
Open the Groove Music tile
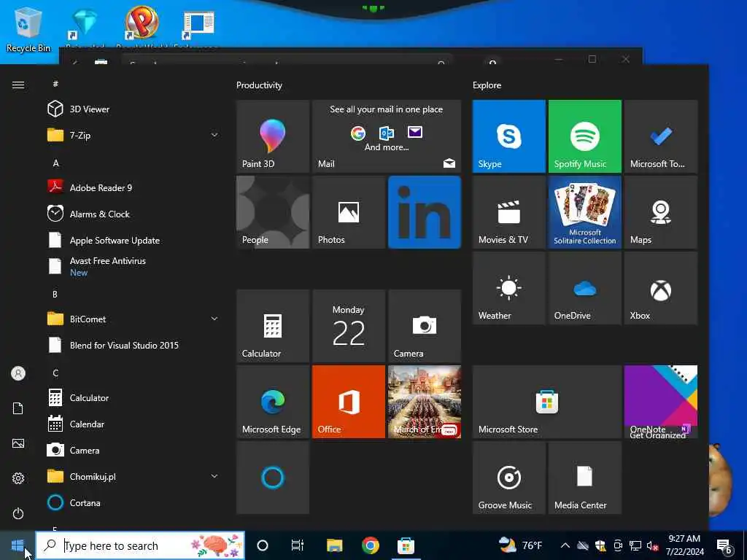[x=508, y=478]
